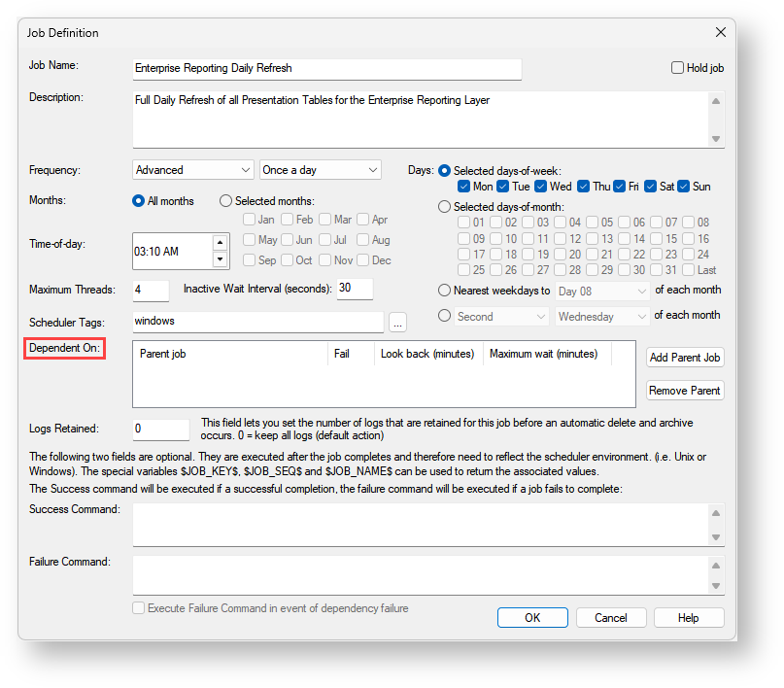Select the All months radio button
The width and height of the screenshot is (784, 688).
[x=139, y=201]
